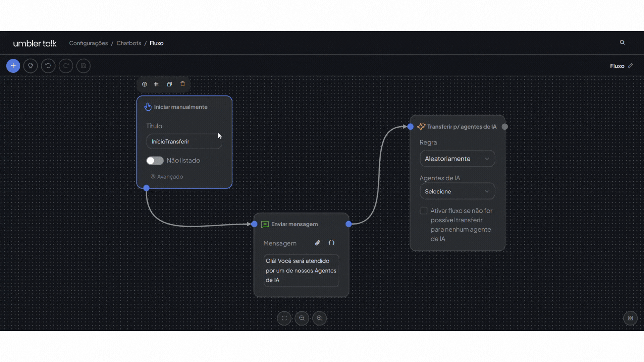The width and height of the screenshot is (644, 362).
Task: Open the Agentes de IA Selecione dropdown
Action: [457, 191]
